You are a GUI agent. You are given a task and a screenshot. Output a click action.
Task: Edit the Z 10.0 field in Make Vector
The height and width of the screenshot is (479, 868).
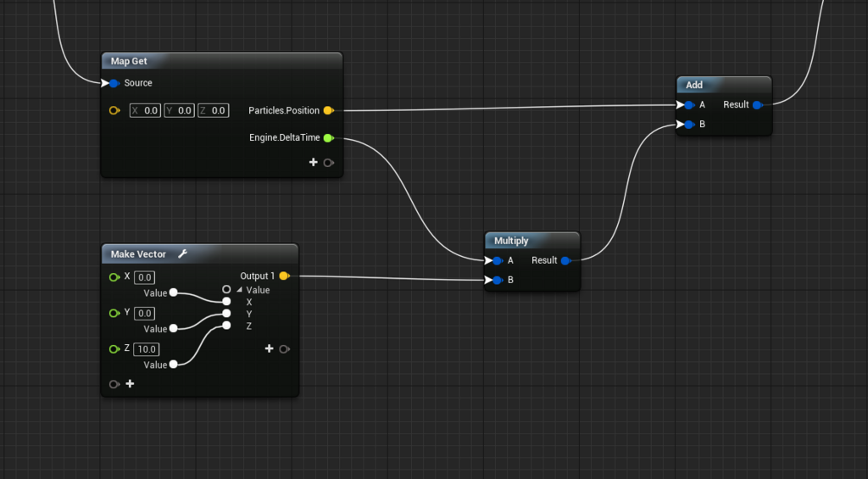coord(147,349)
